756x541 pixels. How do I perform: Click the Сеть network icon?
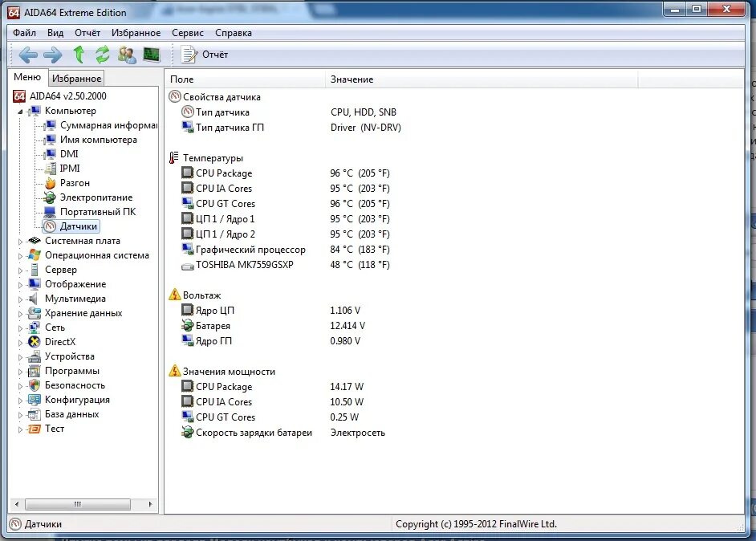[35, 327]
